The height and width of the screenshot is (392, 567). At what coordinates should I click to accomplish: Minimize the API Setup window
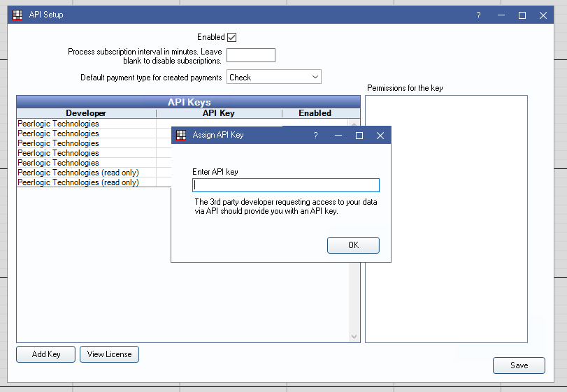click(x=501, y=15)
